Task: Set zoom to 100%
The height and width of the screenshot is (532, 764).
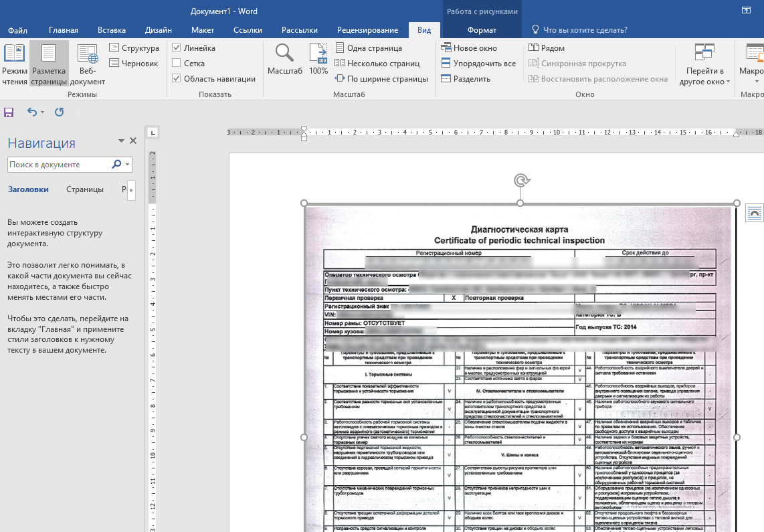Action: coord(318,60)
